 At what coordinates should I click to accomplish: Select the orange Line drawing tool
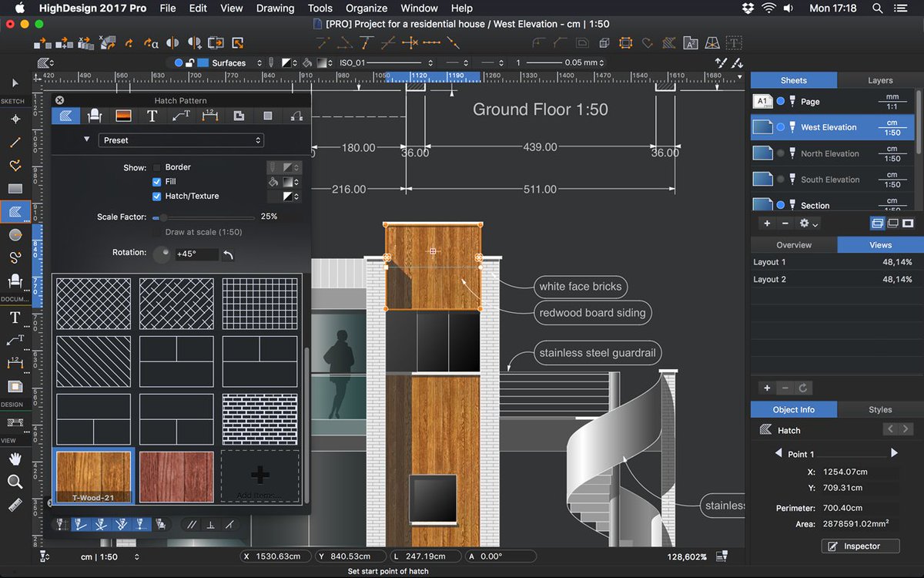point(15,143)
